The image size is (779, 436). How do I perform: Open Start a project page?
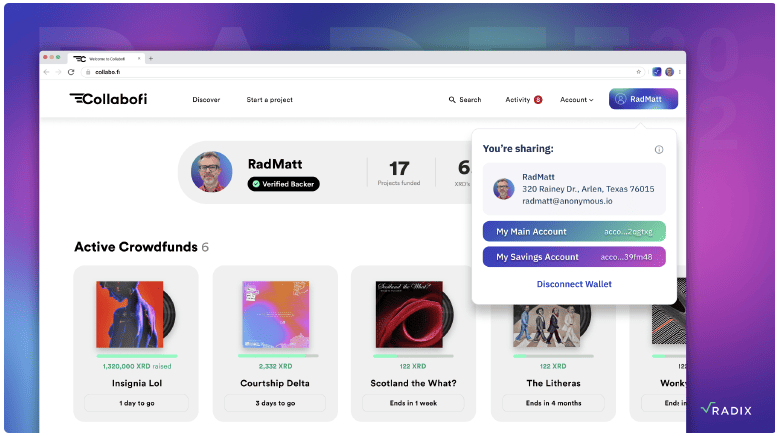tap(269, 100)
